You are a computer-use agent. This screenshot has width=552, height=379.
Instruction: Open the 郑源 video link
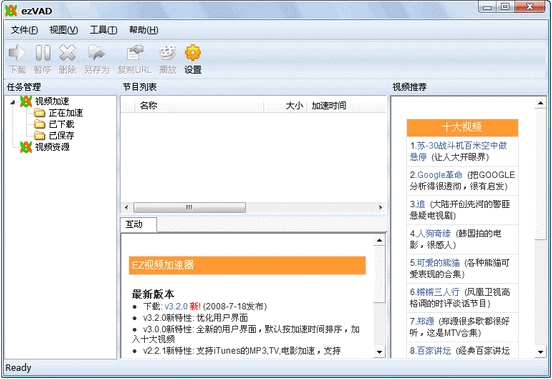425,321
